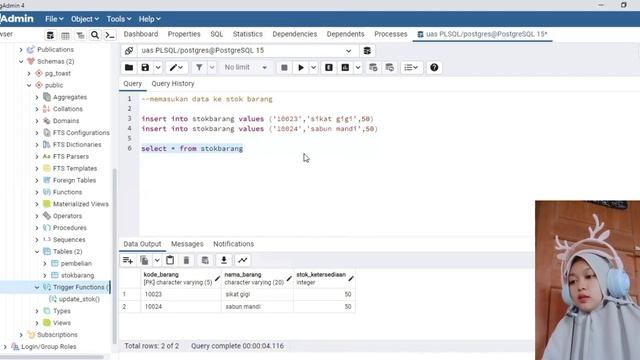Add a row in data output
This screenshot has height=360, width=640.
pyautogui.click(x=128, y=260)
